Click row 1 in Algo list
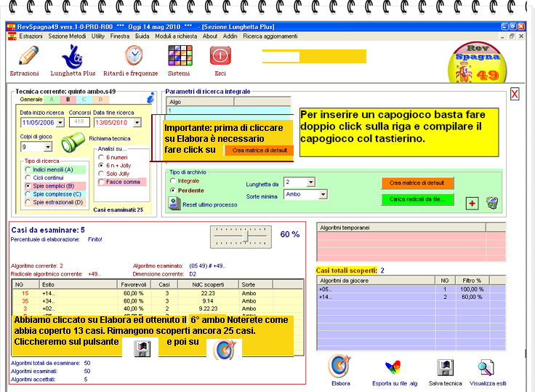The image size is (535, 392). (x=228, y=111)
